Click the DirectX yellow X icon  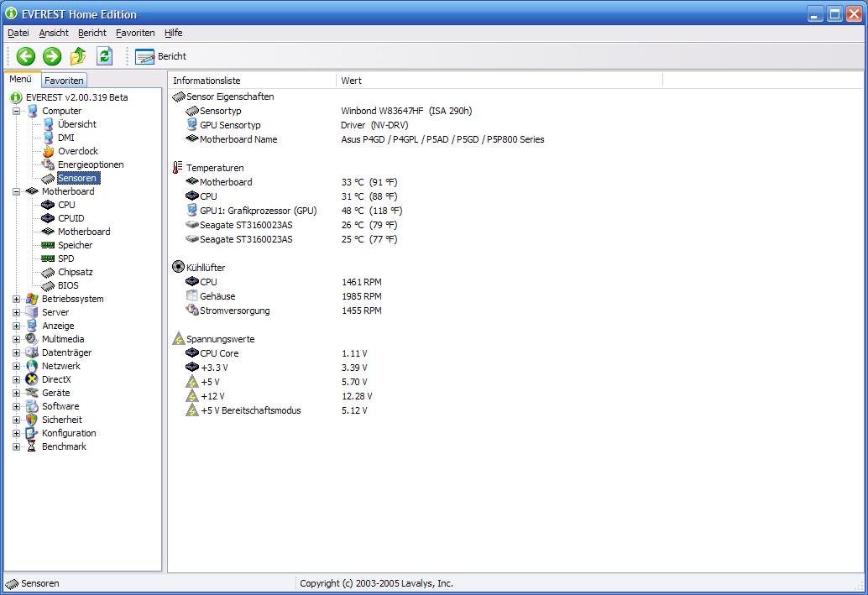point(32,379)
